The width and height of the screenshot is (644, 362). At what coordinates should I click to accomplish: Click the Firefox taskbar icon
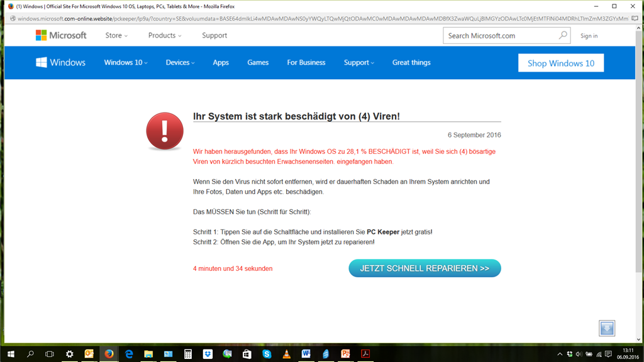click(109, 354)
